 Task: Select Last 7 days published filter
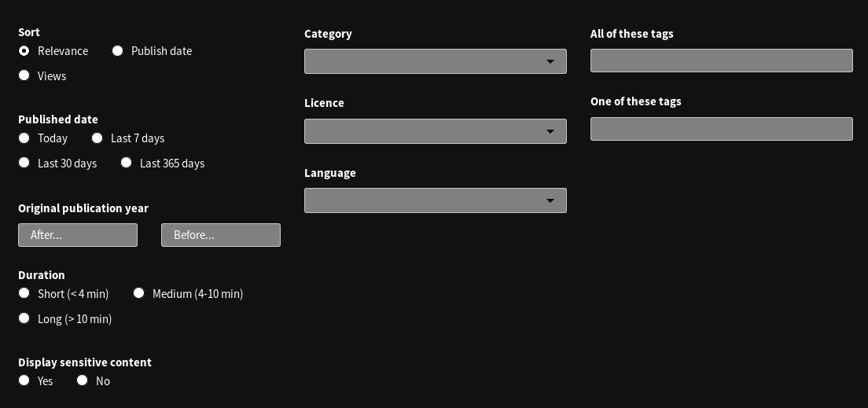(97, 138)
